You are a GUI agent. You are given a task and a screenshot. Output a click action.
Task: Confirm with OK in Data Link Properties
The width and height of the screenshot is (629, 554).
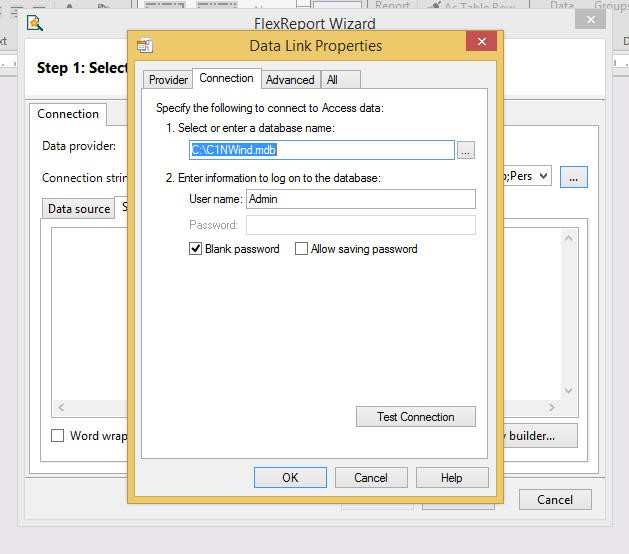pos(290,477)
